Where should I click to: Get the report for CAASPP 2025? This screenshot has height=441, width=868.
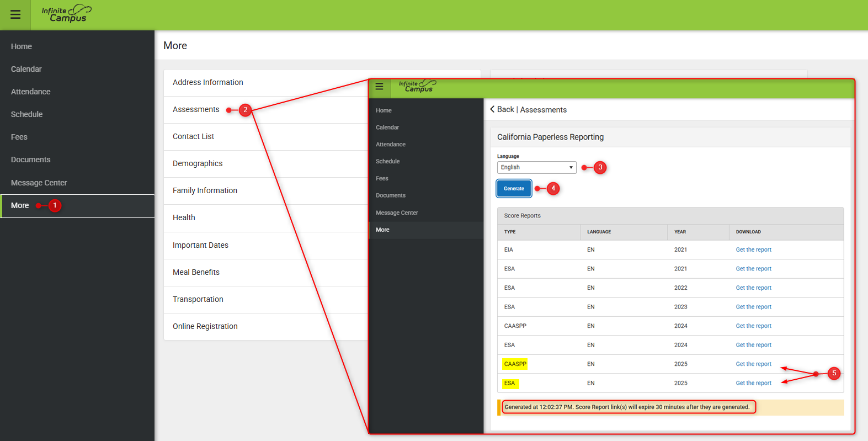click(754, 364)
